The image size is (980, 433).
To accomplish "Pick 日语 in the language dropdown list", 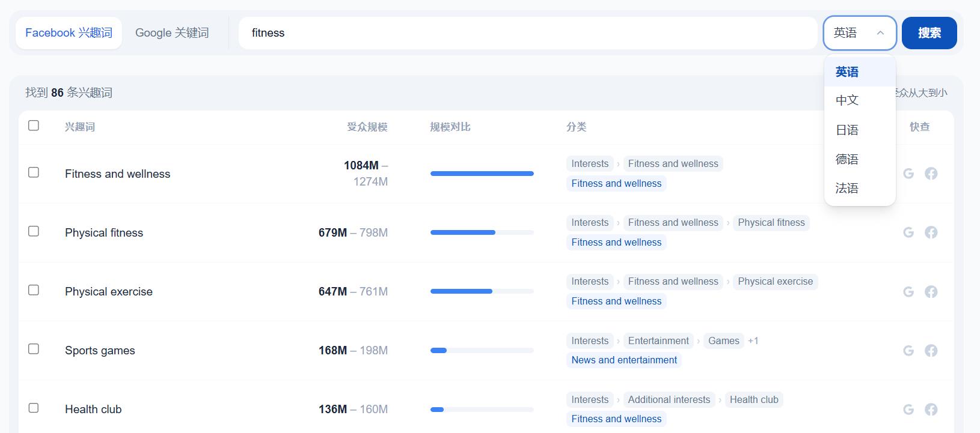I will click(860, 130).
